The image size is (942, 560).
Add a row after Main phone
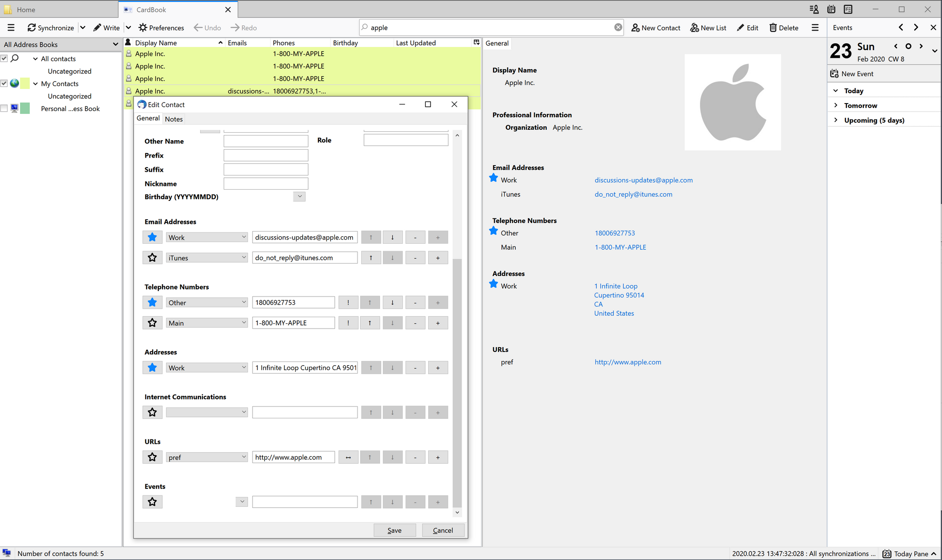tap(438, 323)
